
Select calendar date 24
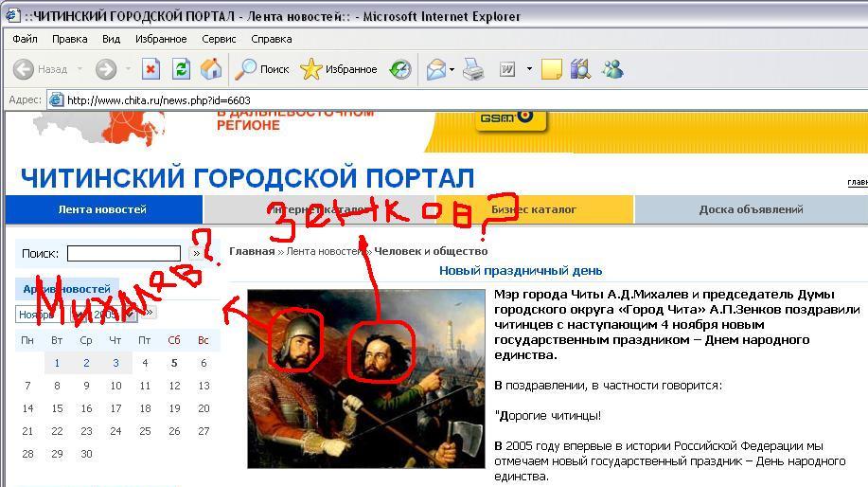tap(115, 431)
